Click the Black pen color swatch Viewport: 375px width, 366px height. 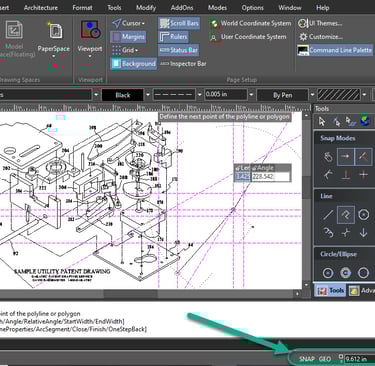point(123,95)
